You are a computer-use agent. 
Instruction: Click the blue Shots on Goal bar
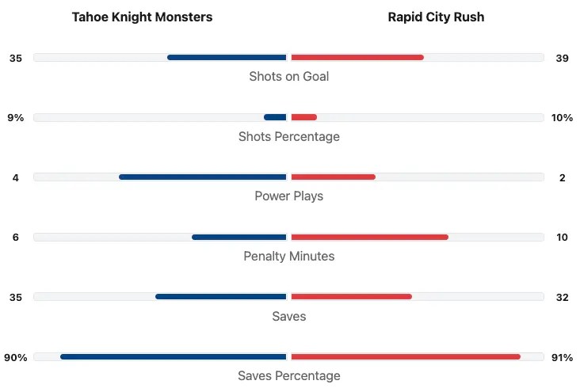click(227, 57)
